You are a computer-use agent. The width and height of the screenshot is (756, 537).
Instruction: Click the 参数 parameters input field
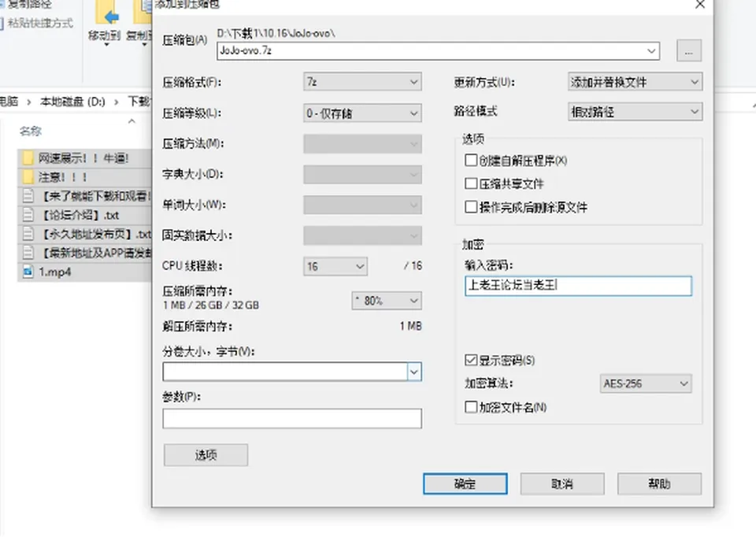[x=292, y=418]
